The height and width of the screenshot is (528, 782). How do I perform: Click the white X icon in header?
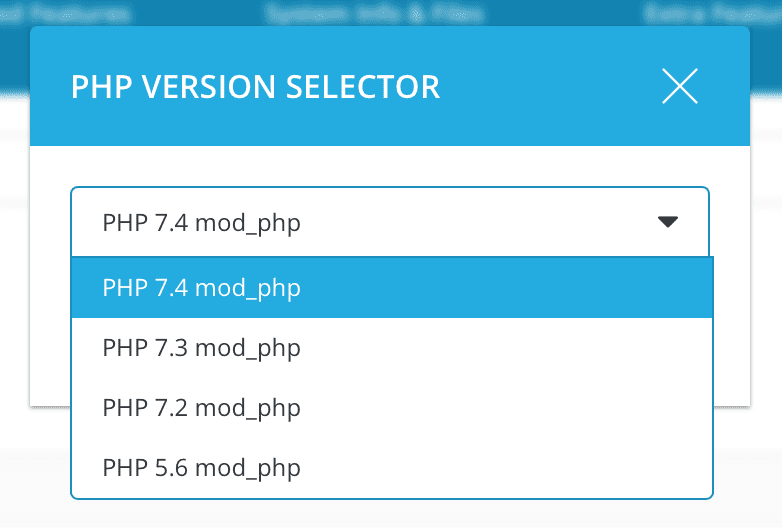coord(680,86)
